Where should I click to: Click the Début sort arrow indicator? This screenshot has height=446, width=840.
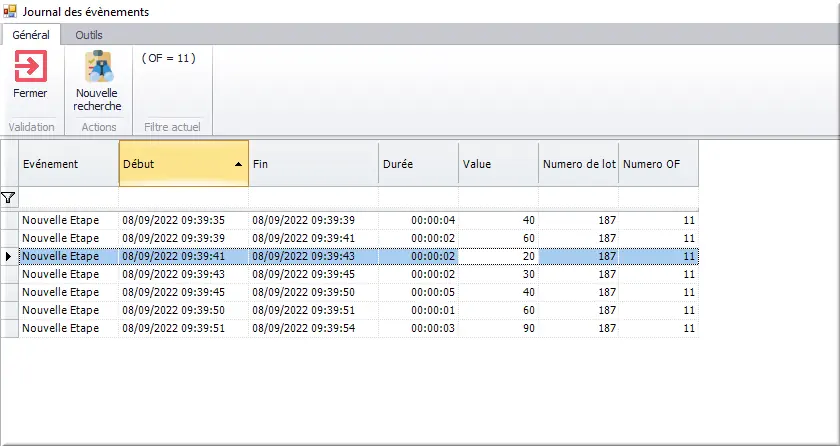(239, 164)
